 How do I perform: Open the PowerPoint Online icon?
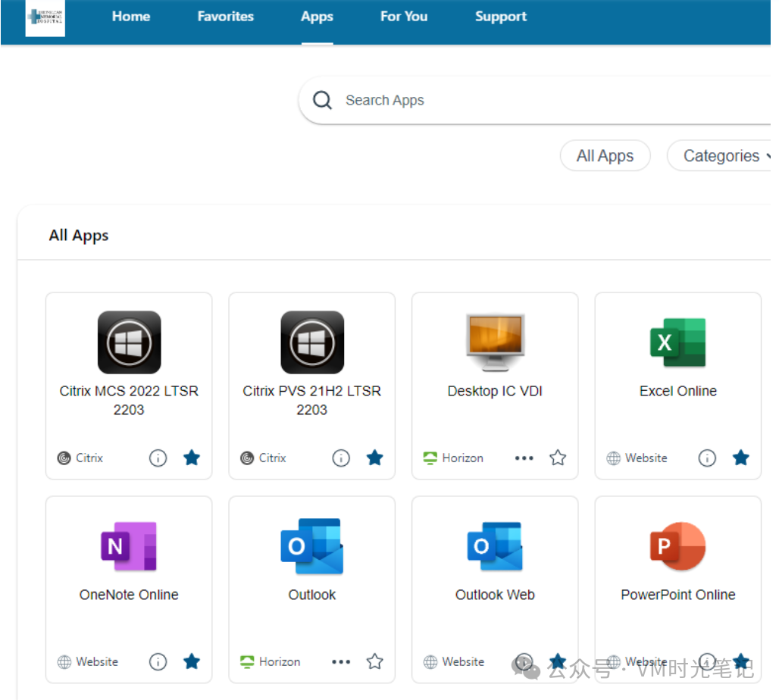pyautogui.click(x=678, y=546)
